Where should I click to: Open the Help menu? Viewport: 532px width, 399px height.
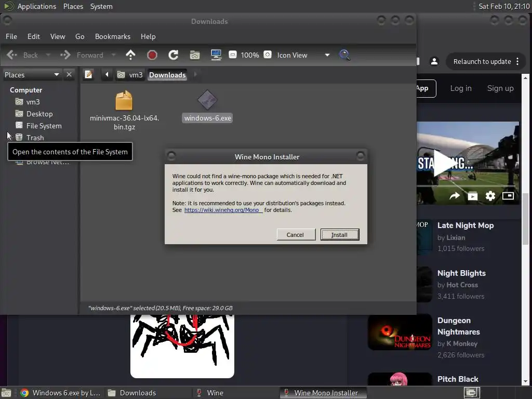tap(148, 36)
